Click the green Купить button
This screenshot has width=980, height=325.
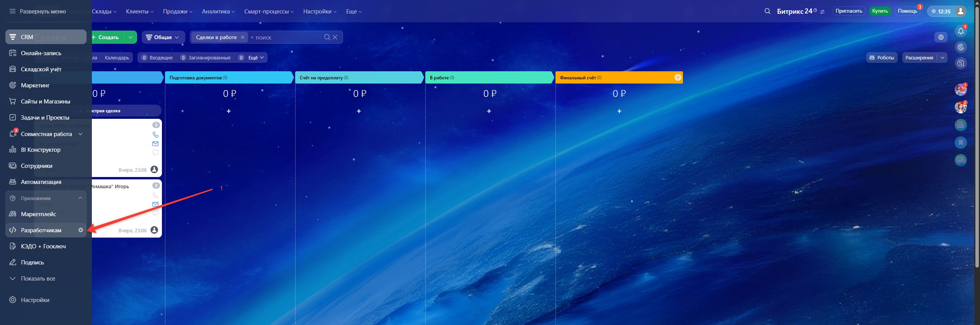pyautogui.click(x=880, y=11)
